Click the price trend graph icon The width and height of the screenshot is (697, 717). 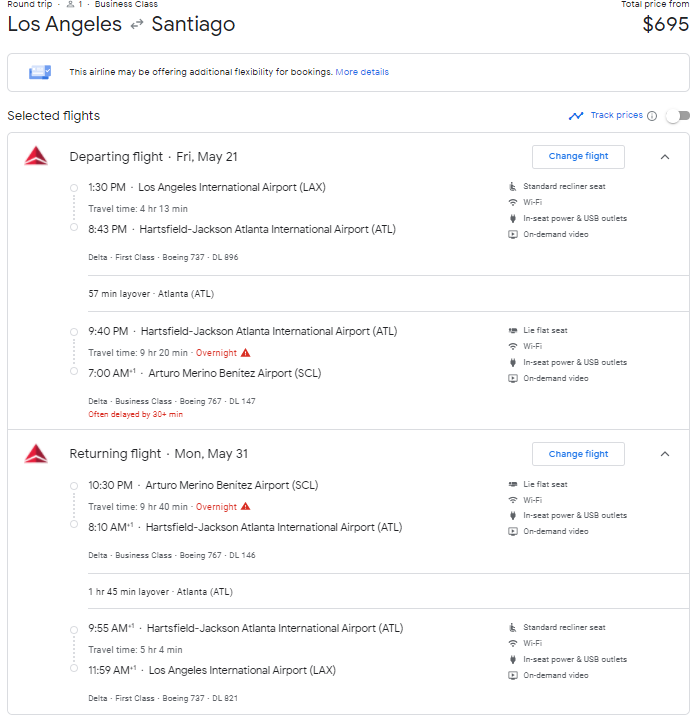tap(576, 116)
